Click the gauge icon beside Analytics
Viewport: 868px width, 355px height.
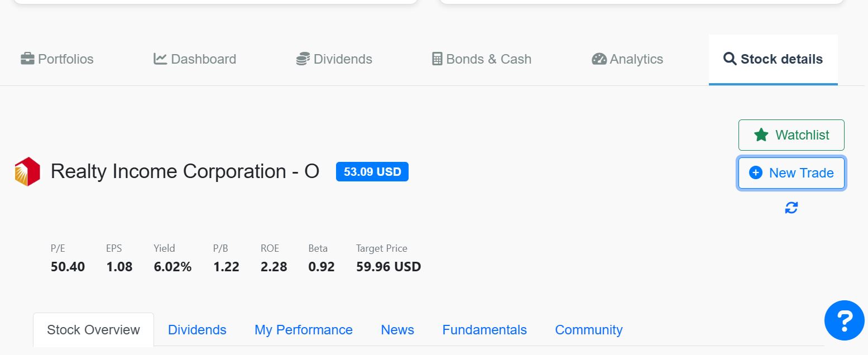point(599,59)
